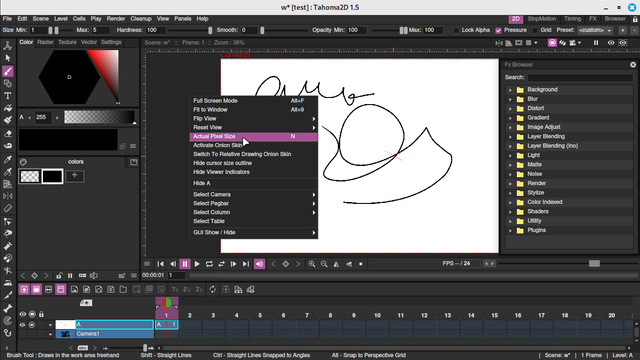The width and height of the screenshot is (640, 360).
Task: Select the Type text tool
Action: click(7, 96)
